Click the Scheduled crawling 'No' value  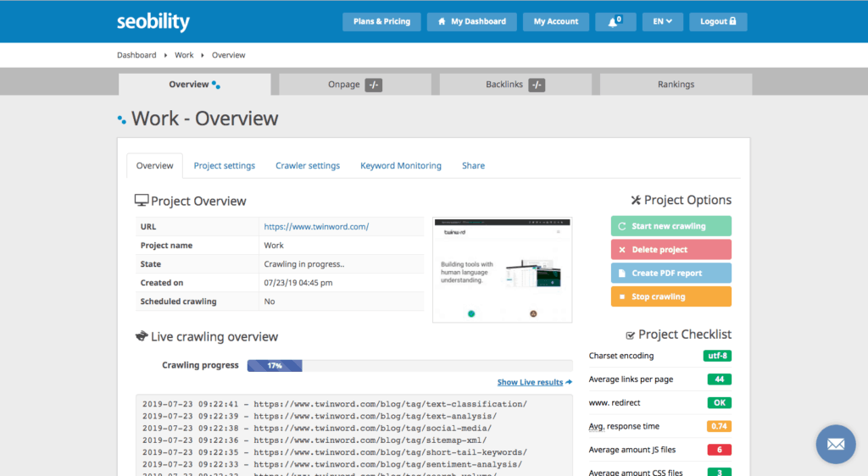[x=270, y=302]
